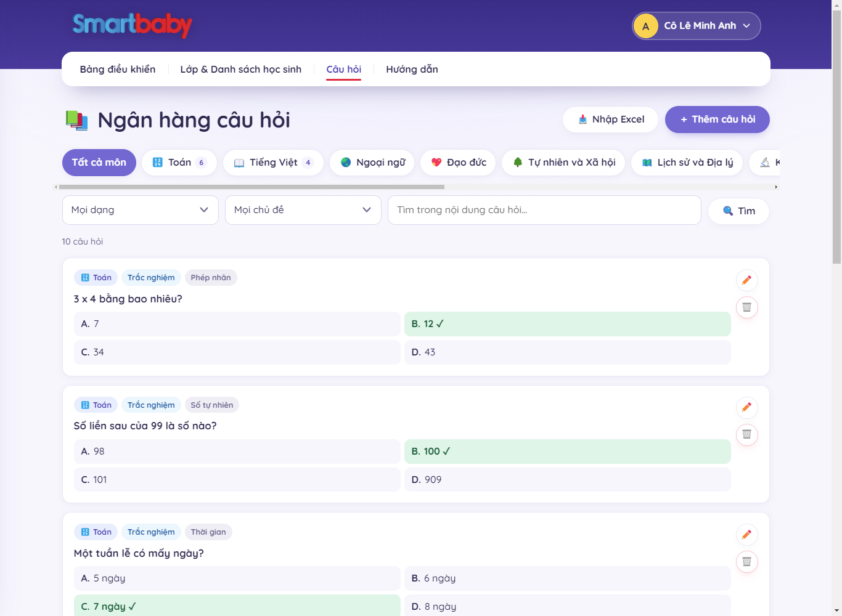This screenshot has height=616, width=842.
Task: Filter by 'Lịch sử và Địa lý' subject
Action: pyautogui.click(x=687, y=163)
